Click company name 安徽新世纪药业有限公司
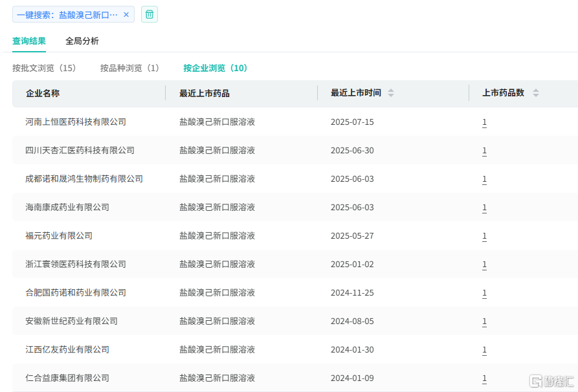The width and height of the screenshot is (578, 392). point(71,321)
